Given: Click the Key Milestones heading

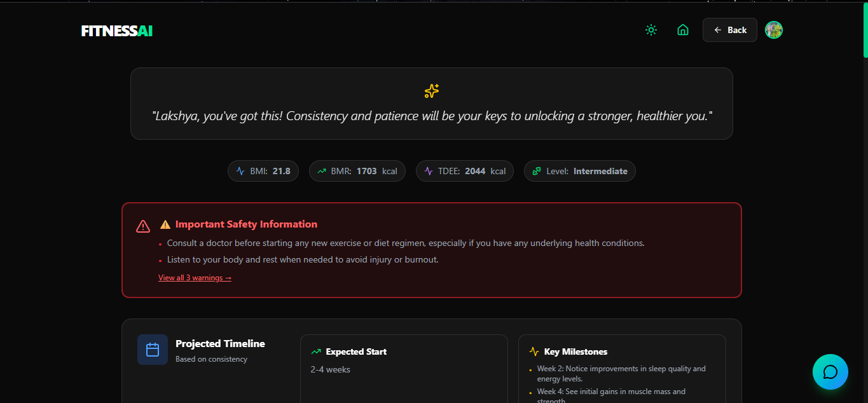Looking at the screenshot, I should 575,352.
